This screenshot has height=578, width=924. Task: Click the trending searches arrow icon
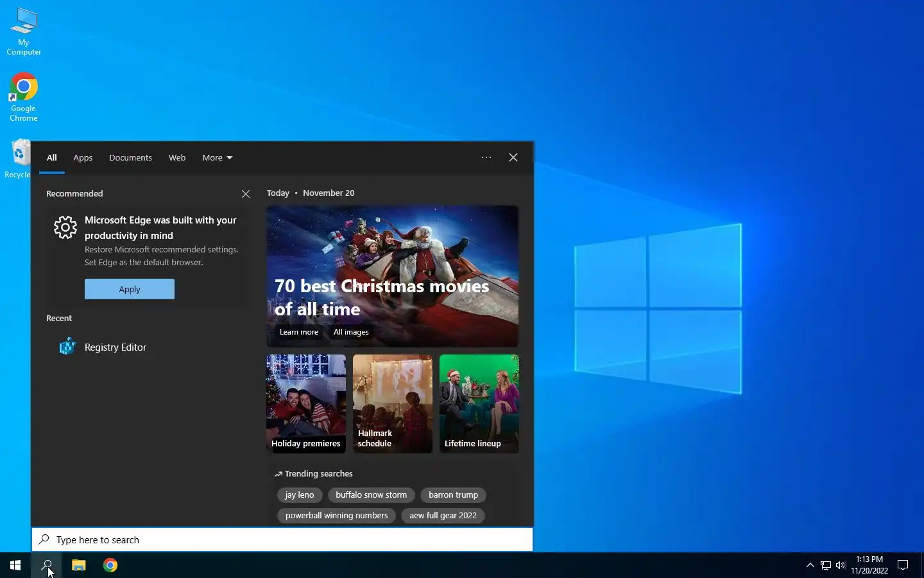click(278, 474)
